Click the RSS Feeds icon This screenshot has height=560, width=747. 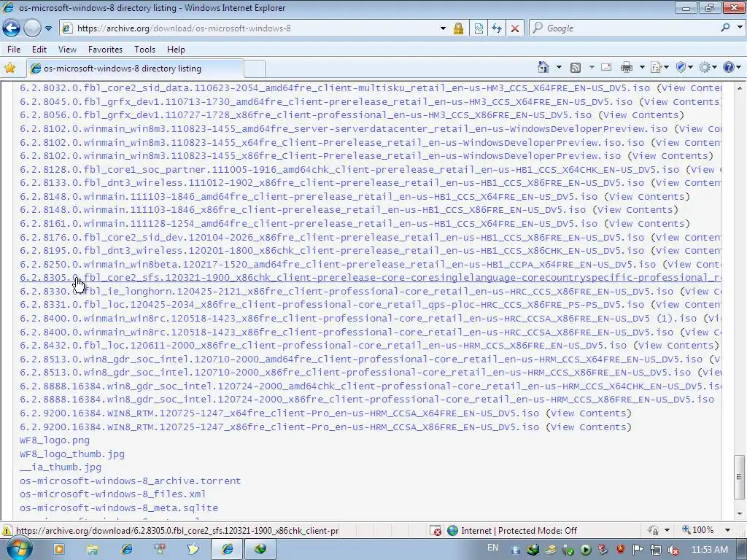click(x=576, y=68)
